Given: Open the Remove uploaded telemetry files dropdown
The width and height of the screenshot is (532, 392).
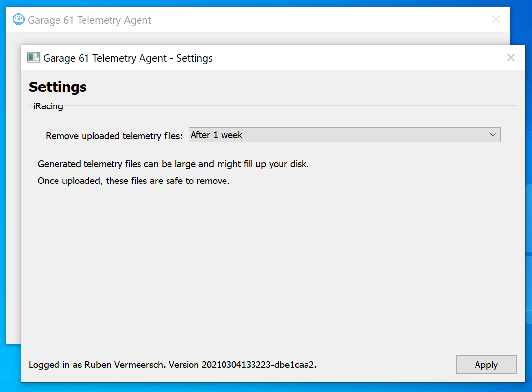Looking at the screenshot, I should 344,135.
